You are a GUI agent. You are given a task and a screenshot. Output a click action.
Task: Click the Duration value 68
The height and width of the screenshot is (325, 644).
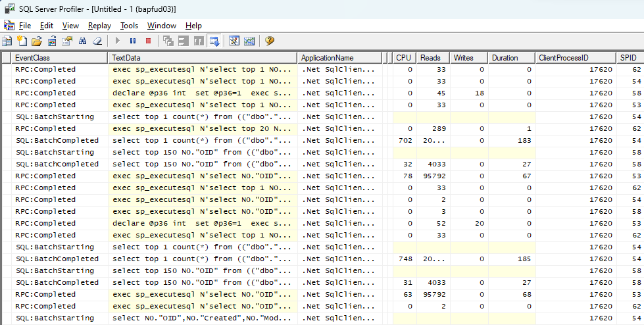526,295
